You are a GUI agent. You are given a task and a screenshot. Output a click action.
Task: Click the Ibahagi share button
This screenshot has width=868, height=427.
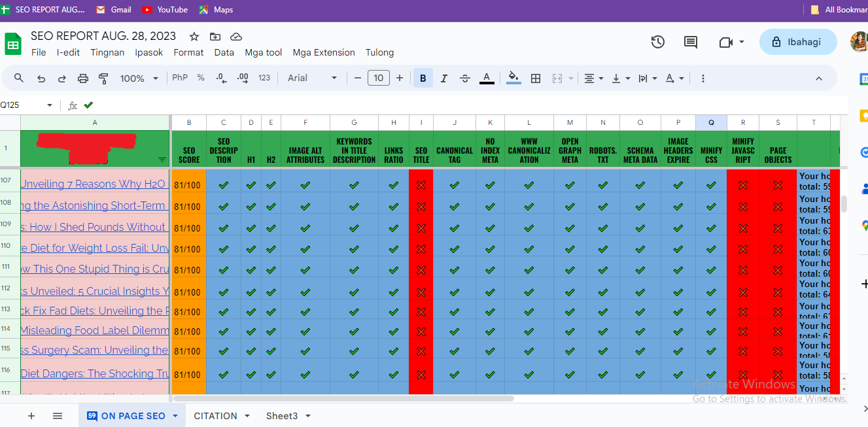[x=798, y=42]
